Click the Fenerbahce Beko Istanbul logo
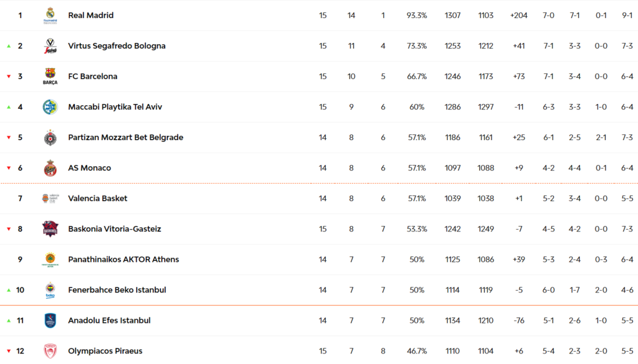This screenshot has height=364, width=638. click(x=50, y=289)
